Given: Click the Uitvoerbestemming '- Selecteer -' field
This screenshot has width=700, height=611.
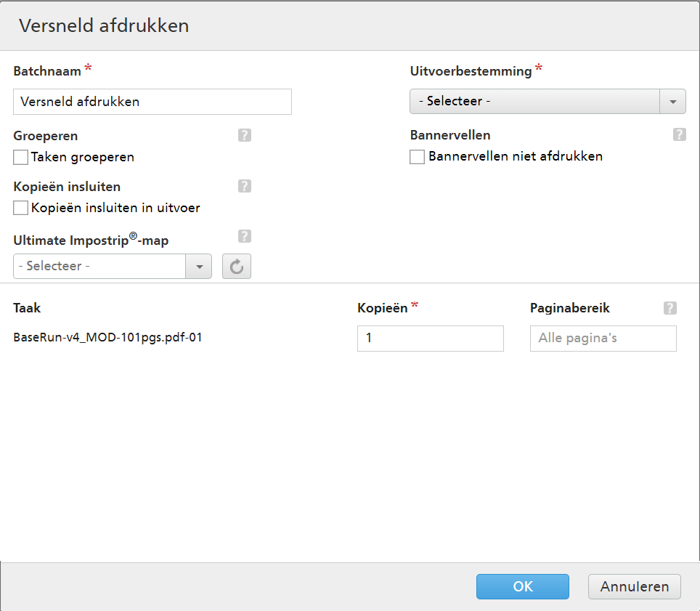Looking at the screenshot, I should (534, 102).
